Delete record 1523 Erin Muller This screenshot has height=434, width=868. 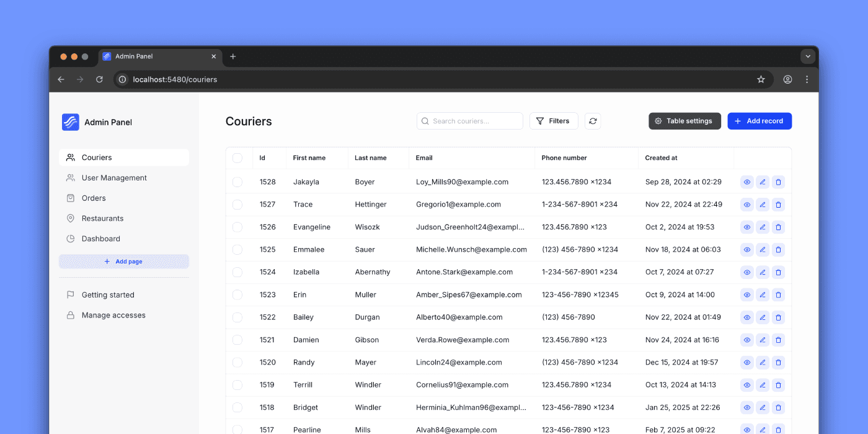pyautogui.click(x=778, y=295)
